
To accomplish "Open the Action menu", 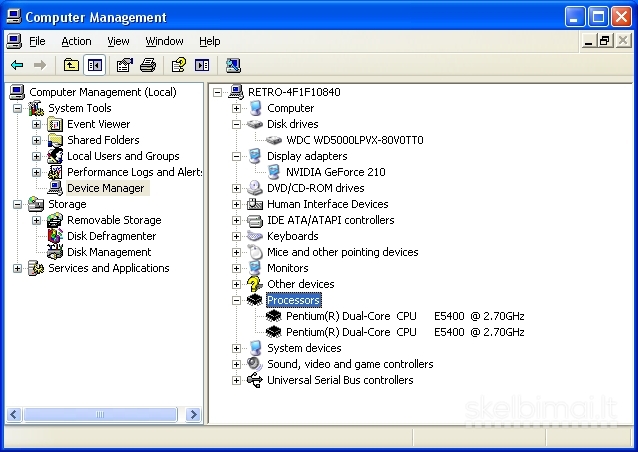I will [x=76, y=41].
